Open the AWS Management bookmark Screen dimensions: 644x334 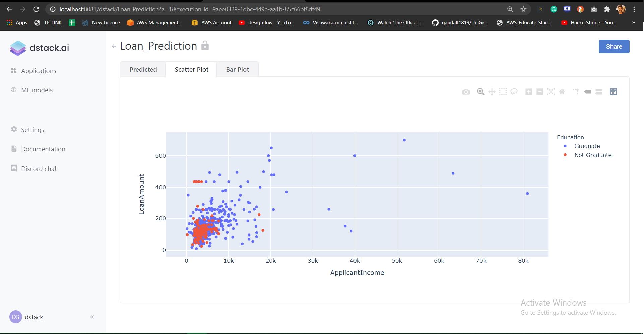click(x=154, y=23)
